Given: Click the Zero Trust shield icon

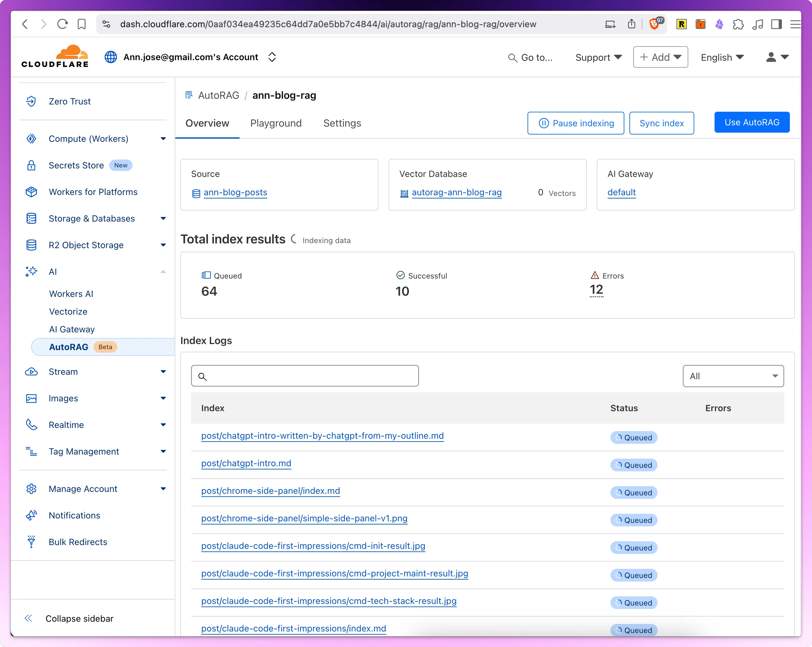Looking at the screenshot, I should coord(31,101).
